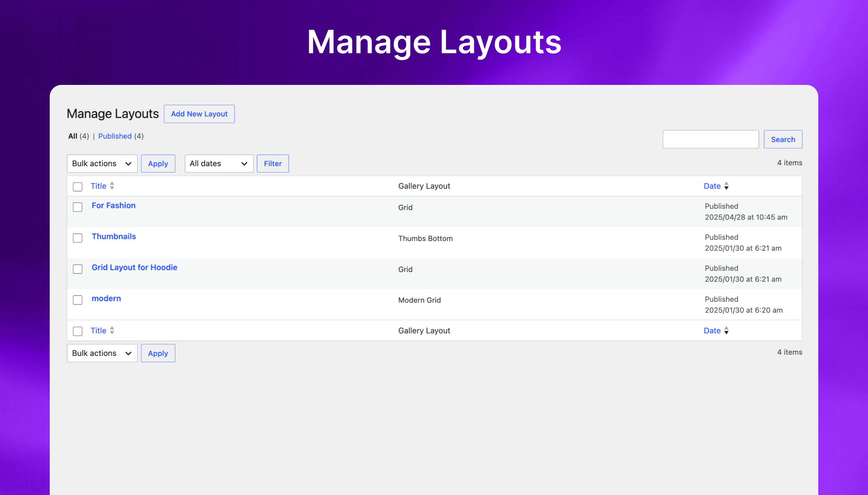This screenshot has width=868, height=495.
Task: Click the Filter button
Action: tap(273, 163)
